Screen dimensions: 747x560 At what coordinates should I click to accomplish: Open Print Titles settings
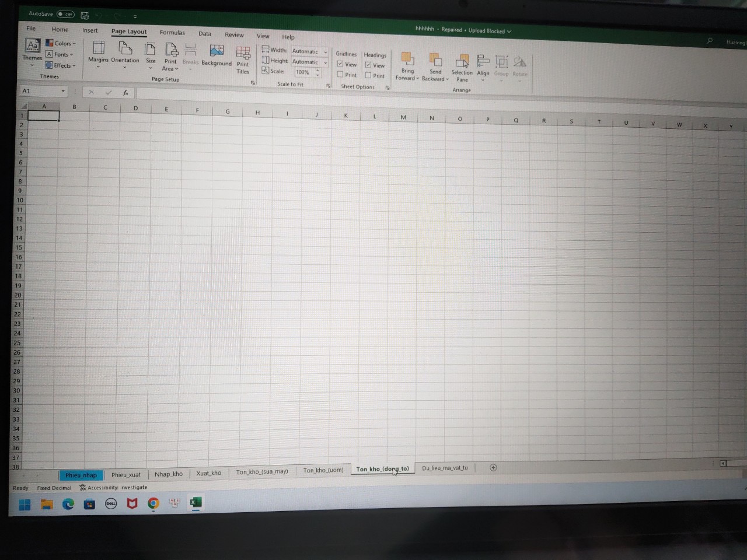pos(243,60)
